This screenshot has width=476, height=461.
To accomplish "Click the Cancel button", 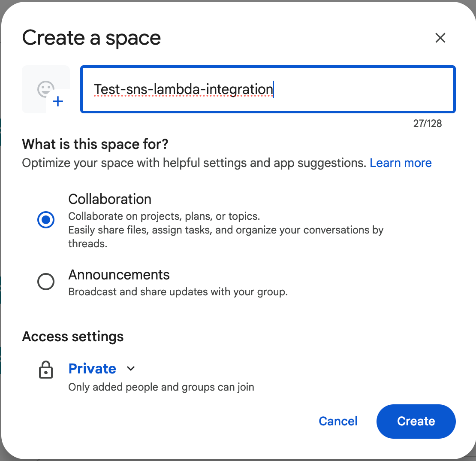I will point(338,421).
